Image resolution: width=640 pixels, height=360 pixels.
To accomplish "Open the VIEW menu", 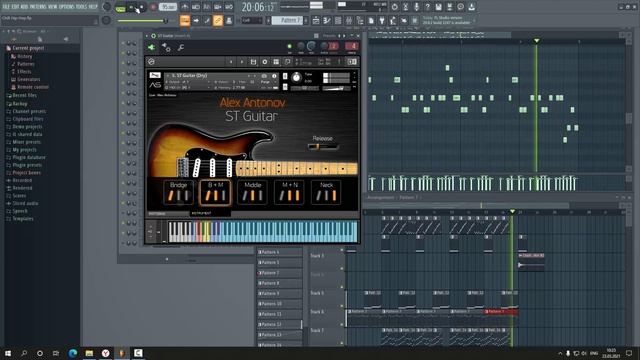I will coord(53,7).
